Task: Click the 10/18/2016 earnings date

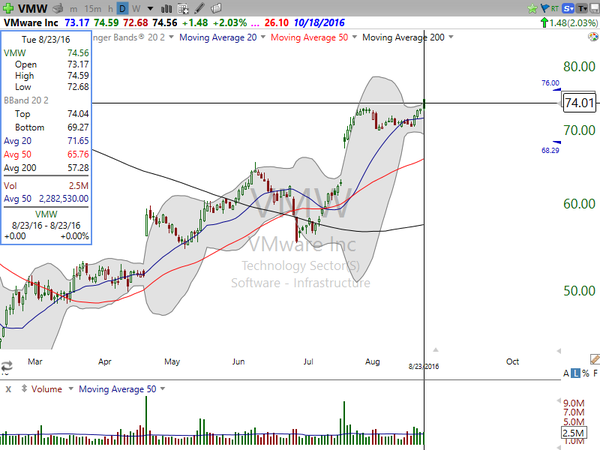Action: (319, 23)
